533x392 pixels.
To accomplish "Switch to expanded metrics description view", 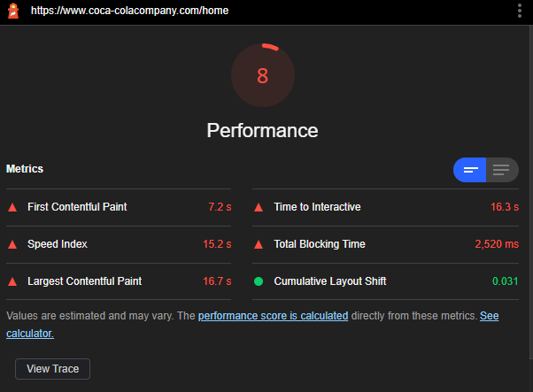I will coord(502,170).
